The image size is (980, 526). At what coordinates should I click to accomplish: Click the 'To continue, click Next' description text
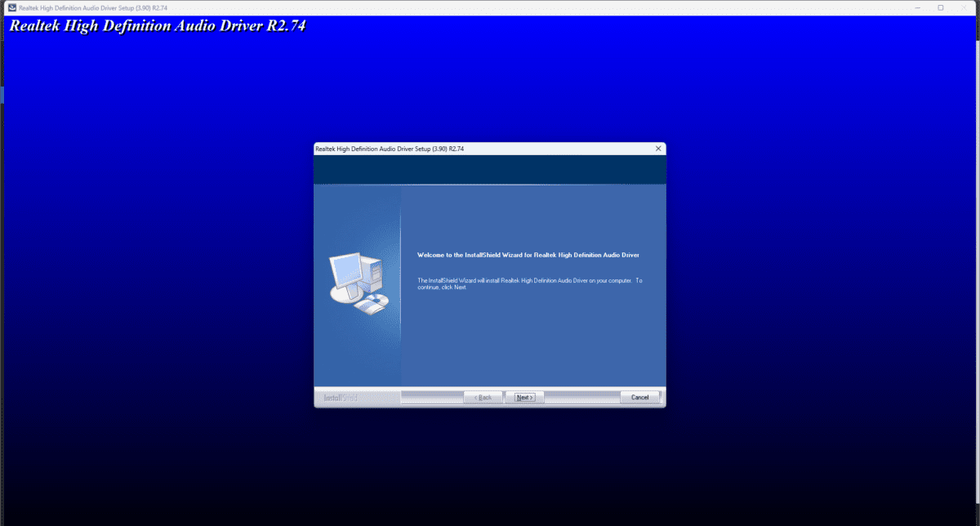point(530,284)
